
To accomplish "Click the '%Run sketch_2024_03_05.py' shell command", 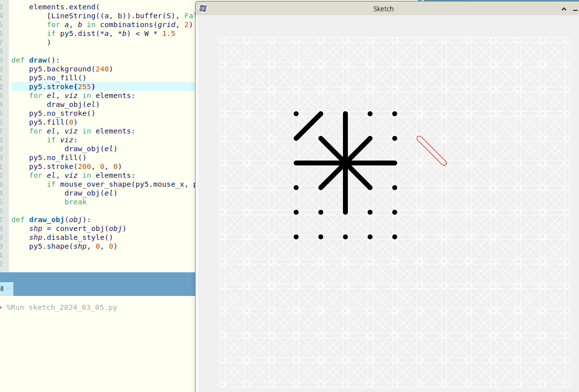I will point(62,307).
